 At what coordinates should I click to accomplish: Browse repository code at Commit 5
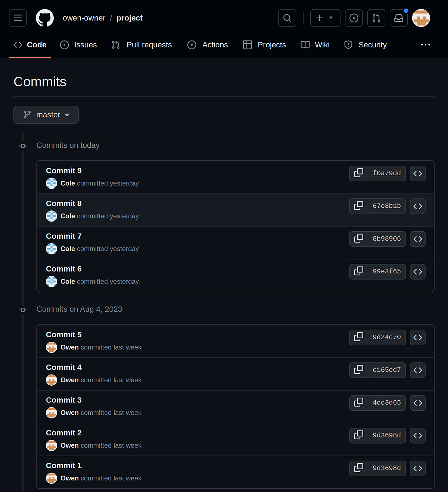(x=417, y=337)
